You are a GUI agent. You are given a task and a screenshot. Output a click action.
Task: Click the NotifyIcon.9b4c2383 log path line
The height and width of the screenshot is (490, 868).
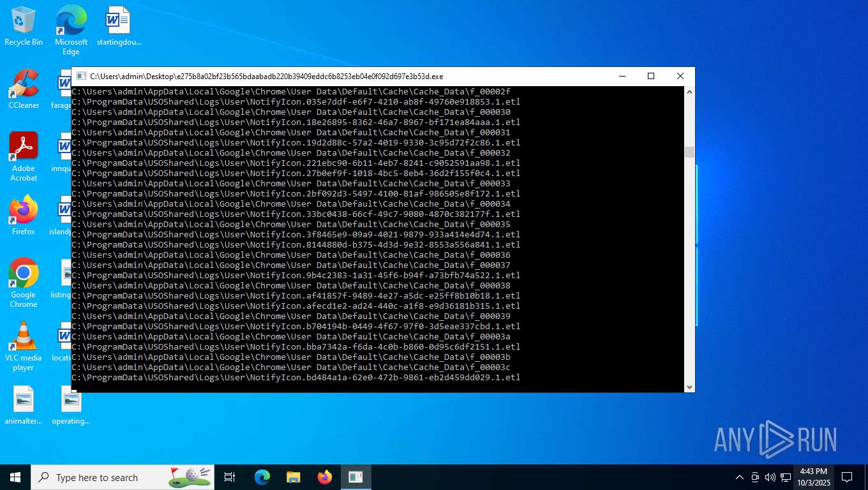point(296,276)
